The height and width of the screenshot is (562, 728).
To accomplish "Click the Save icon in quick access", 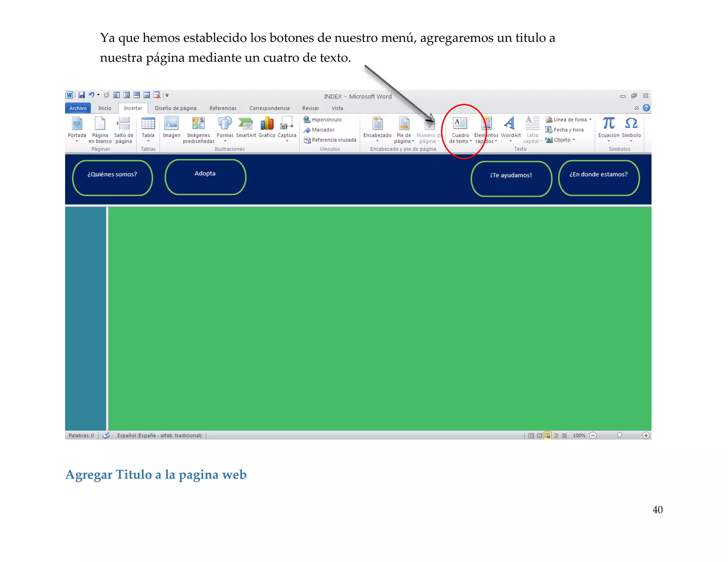I will (82, 95).
